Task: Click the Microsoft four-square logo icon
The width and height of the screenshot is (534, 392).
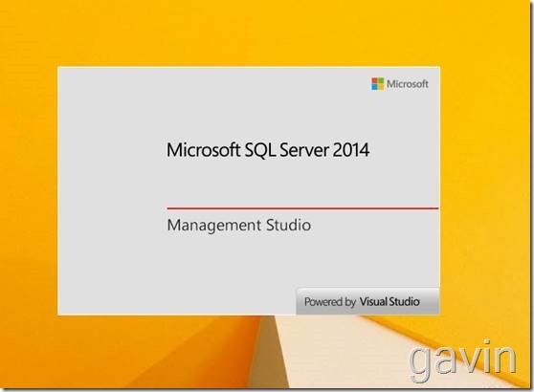Action: pyautogui.click(x=377, y=84)
